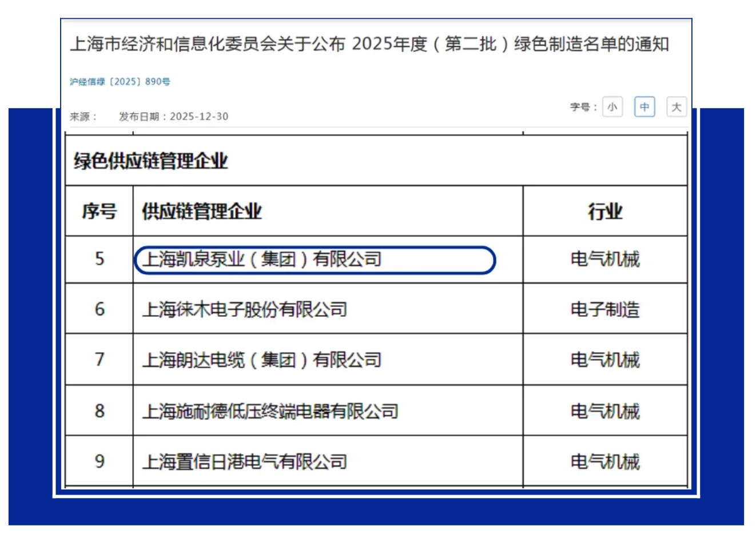
Task: Select the 绿色供应链管理企业 section heading
Action: 150,161
